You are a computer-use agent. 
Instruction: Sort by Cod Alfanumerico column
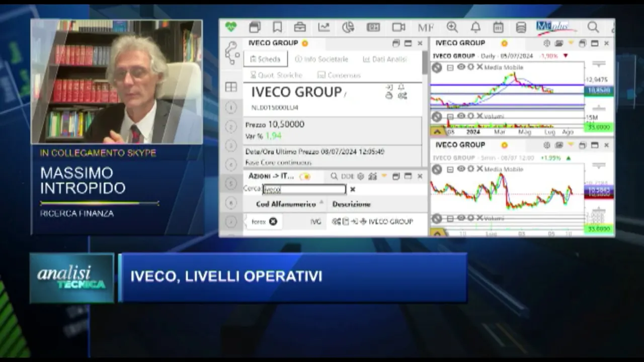(x=286, y=204)
